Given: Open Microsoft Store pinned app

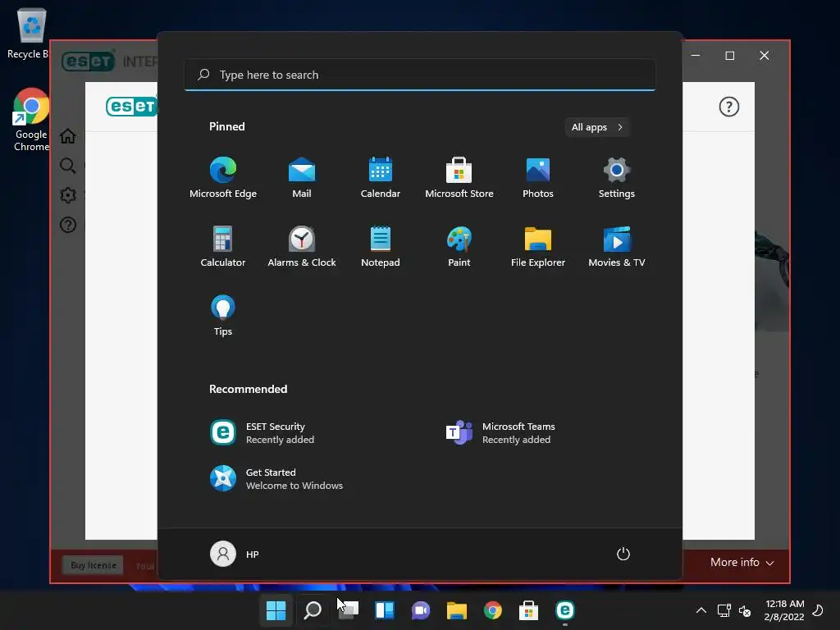Looking at the screenshot, I should pyautogui.click(x=459, y=178).
